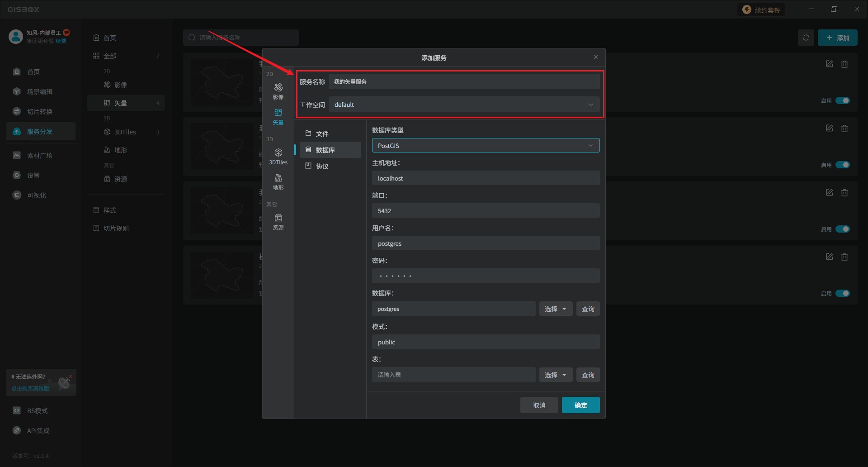This screenshot has height=467, width=868.
Task: Open 场景编辑 in the left sidebar
Action: pyautogui.click(x=39, y=92)
